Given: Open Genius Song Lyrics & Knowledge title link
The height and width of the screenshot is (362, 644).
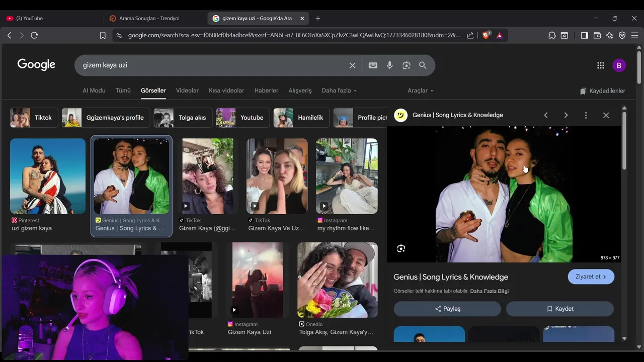Looking at the screenshot, I should pos(451,277).
